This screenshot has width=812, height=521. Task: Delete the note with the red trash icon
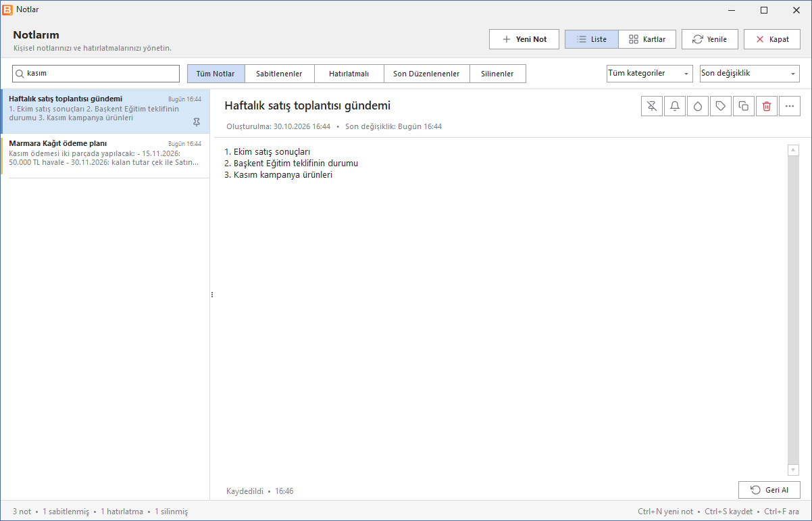(767, 106)
